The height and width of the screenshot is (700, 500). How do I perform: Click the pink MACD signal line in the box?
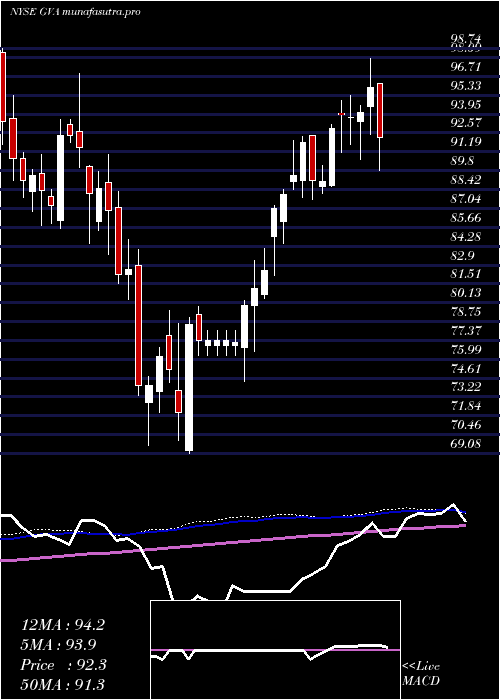coord(275,650)
